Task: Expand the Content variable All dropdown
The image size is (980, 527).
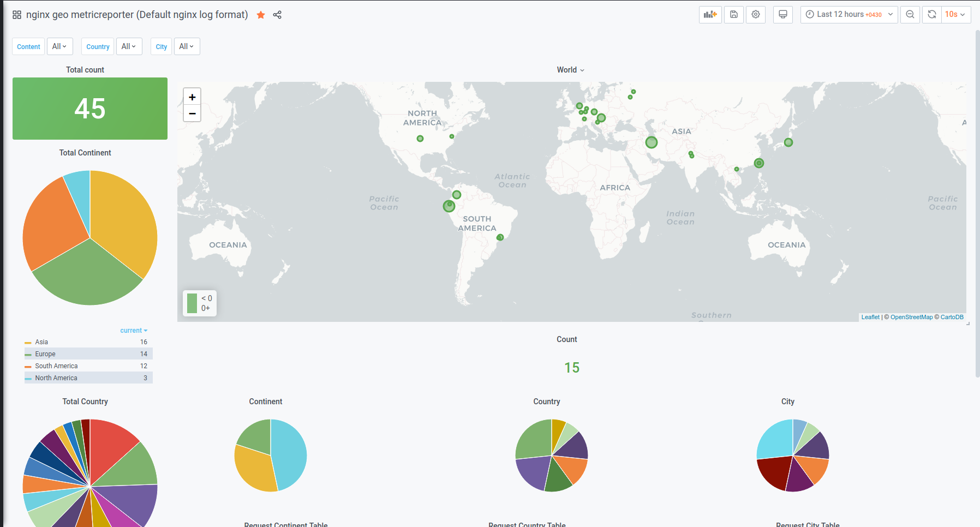Action: (59, 46)
